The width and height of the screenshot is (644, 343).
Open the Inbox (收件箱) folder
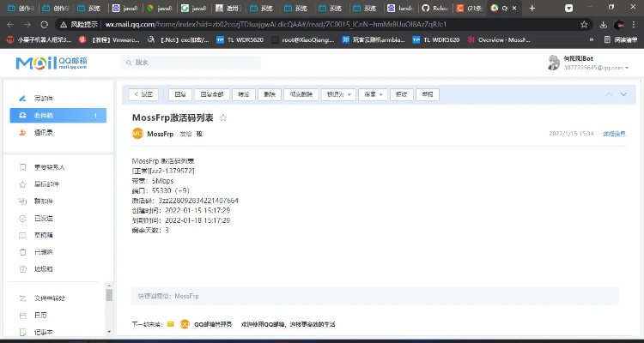click(43, 116)
